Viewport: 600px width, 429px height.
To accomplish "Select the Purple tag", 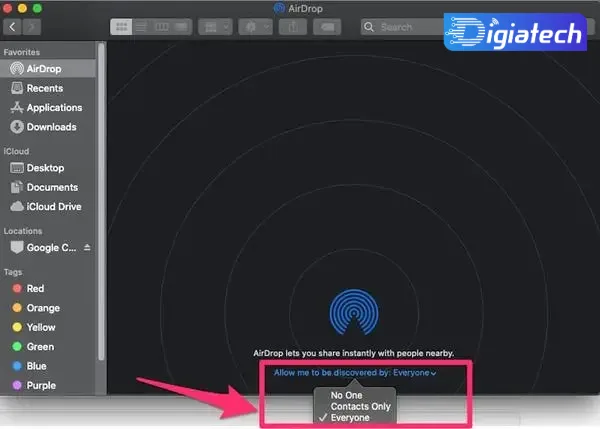I will (x=47, y=385).
